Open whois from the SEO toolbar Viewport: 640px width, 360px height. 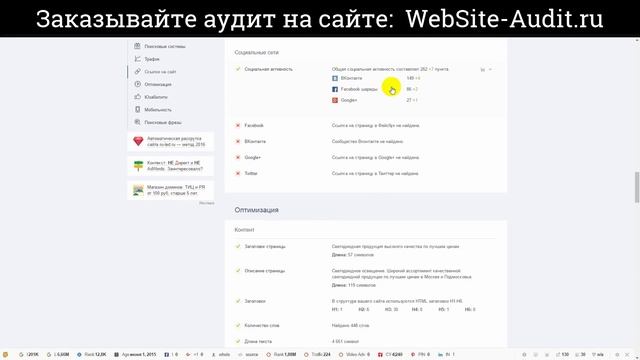[x=221, y=355]
